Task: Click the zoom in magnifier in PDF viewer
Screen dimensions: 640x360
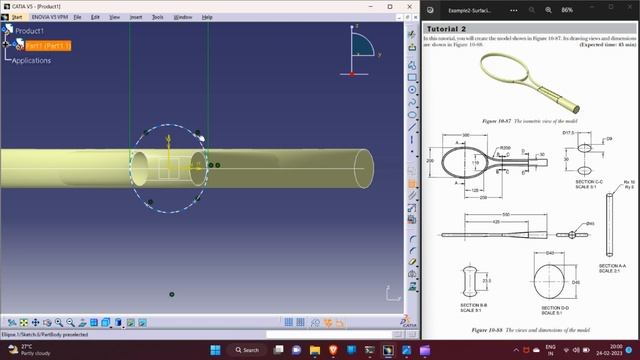Action: click(549, 10)
